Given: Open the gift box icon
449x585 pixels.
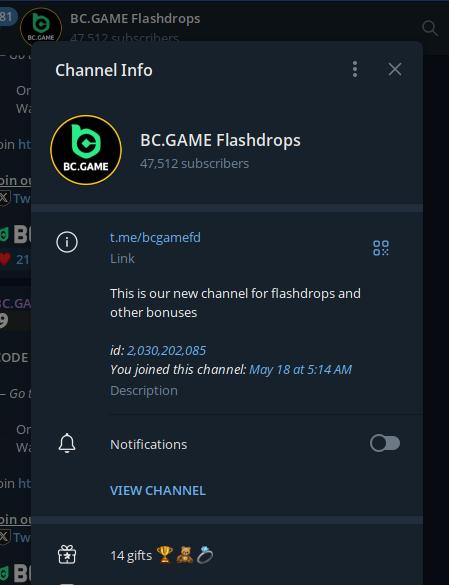Looking at the screenshot, I should click(x=67, y=554).
